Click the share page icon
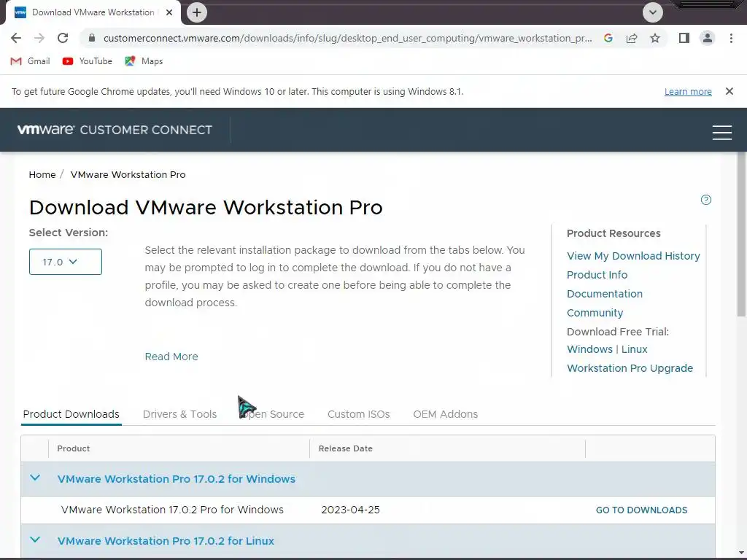This screenshot has width=747, height=560. point(632,38)
